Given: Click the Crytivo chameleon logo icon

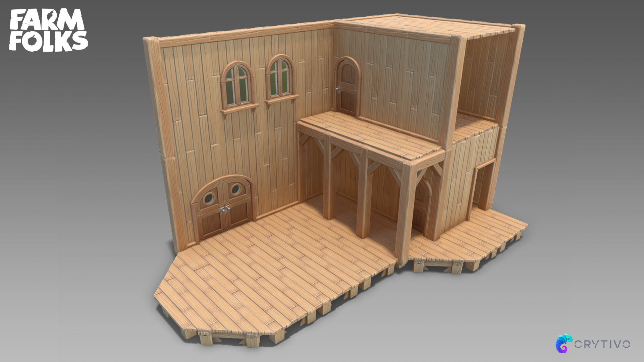Looking at the screenshot, I should 564,343.
